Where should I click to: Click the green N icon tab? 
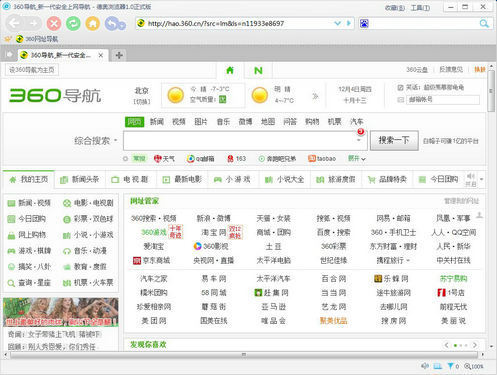click(258, 70)
